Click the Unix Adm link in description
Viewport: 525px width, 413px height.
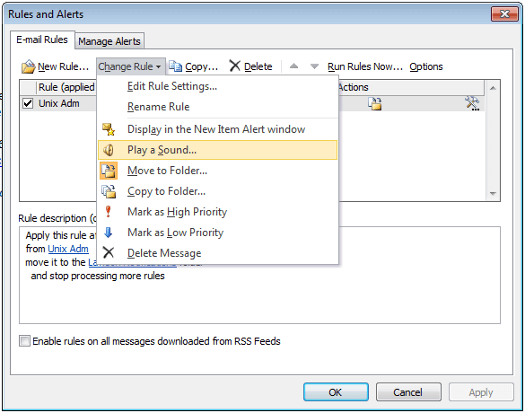point(68,249)
